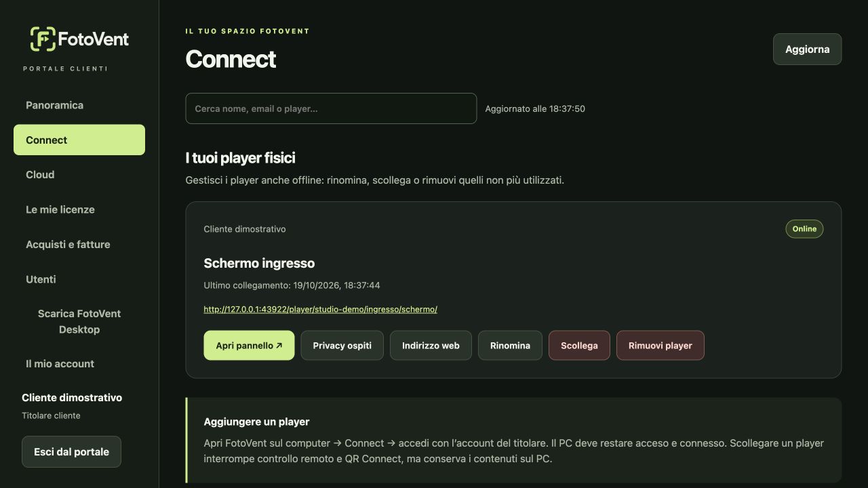The image size is (868, 488).
Task: Click Rinomina button
Action: point(510,346)
